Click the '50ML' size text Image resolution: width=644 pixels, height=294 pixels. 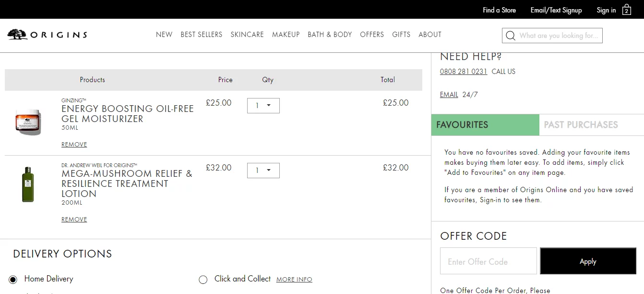[70, 128]
